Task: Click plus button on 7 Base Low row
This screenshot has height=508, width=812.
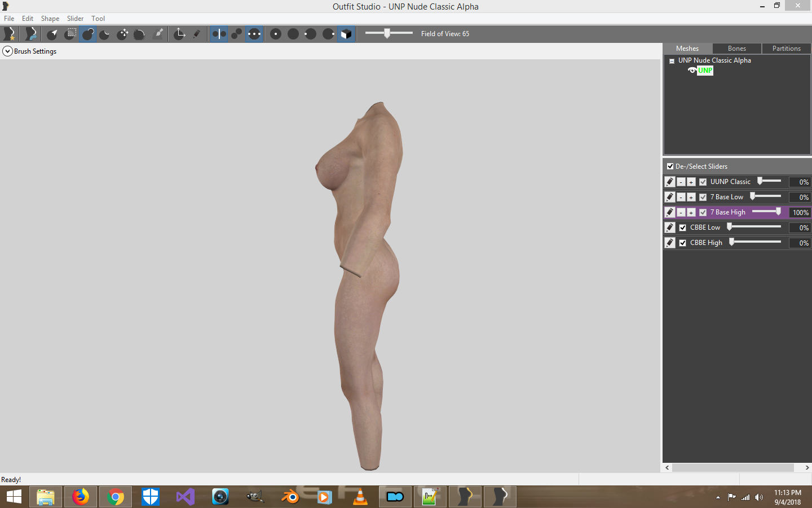Action: coord(691,197)
